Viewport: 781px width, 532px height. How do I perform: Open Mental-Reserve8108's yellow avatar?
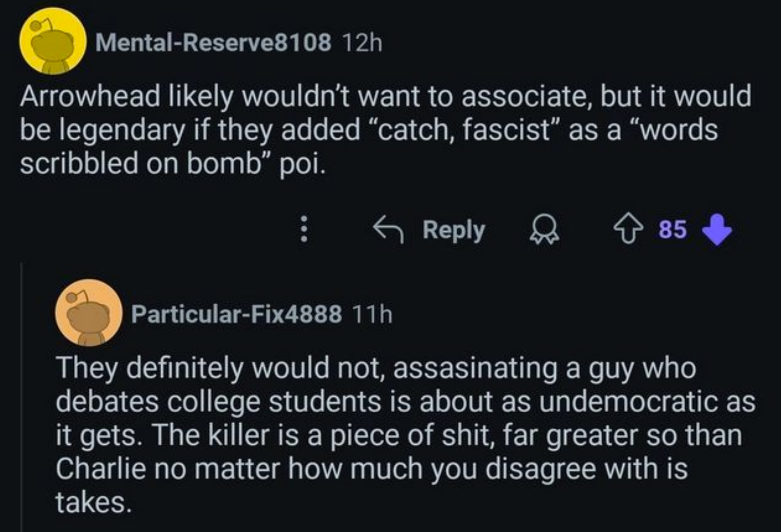coord(52,41)
